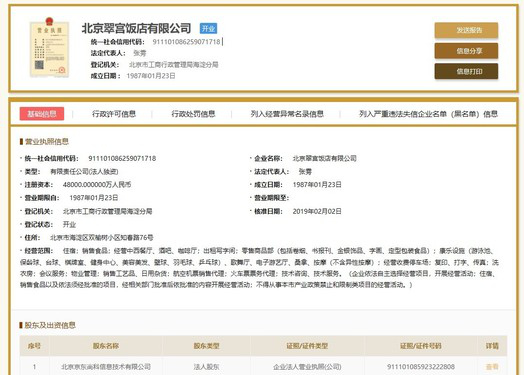Switch to the 行政许可信息 tab

[114, 114]
